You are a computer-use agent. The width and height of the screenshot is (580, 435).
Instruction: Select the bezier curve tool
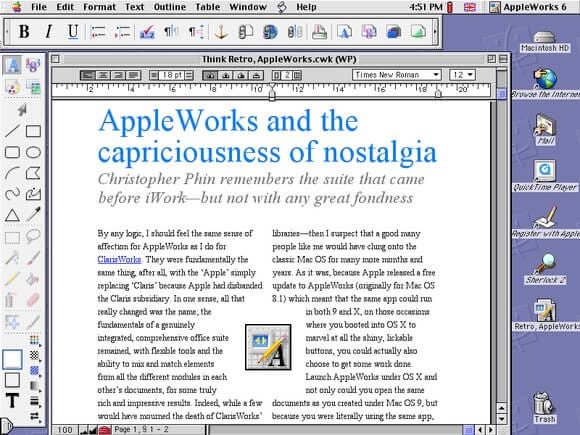(33, 194)
